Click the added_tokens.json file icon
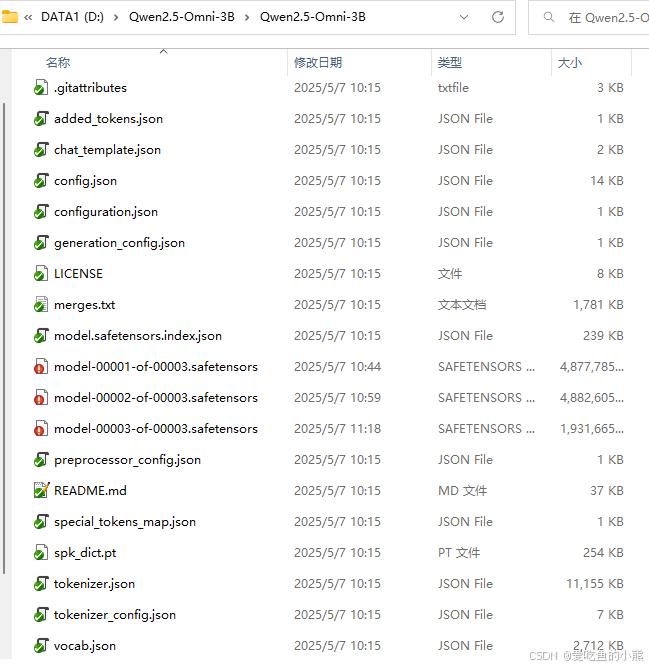649x667 pixels. tap(41, 119)
